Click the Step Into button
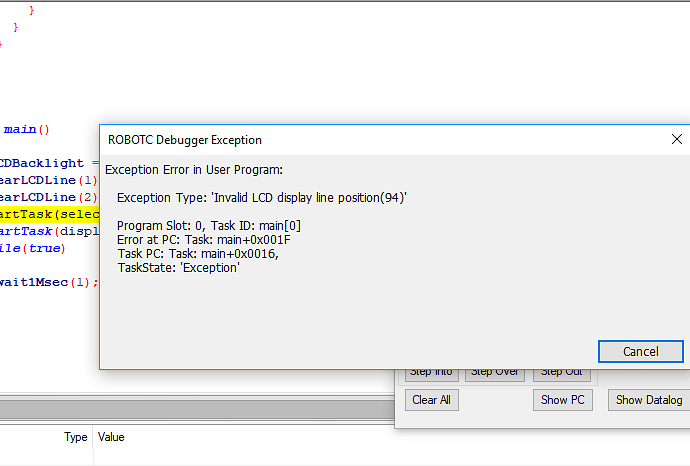This screenshot has width=690, height=466. (x=432, y=375)
